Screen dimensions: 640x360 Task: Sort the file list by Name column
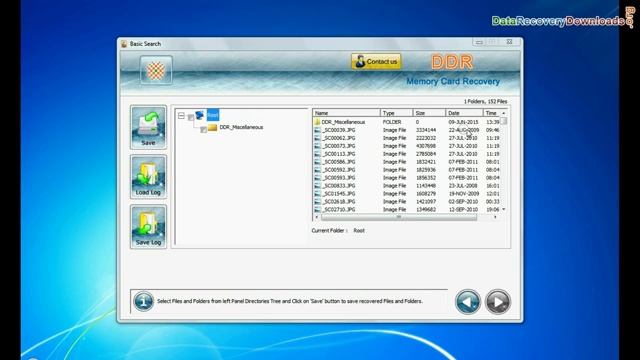click(x=346, y=113)
